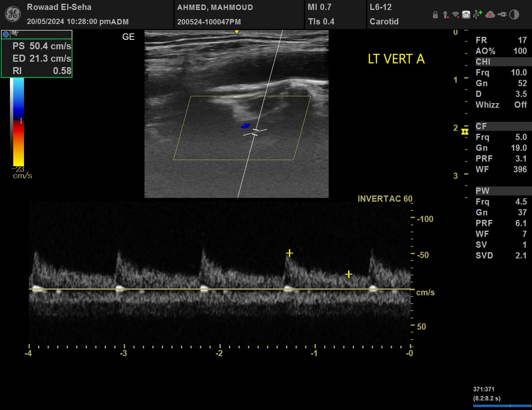Click the MI 0.7 value
The width and height of the screenshot is (532, 410).
pyautogui.click(x=320, y=7)
